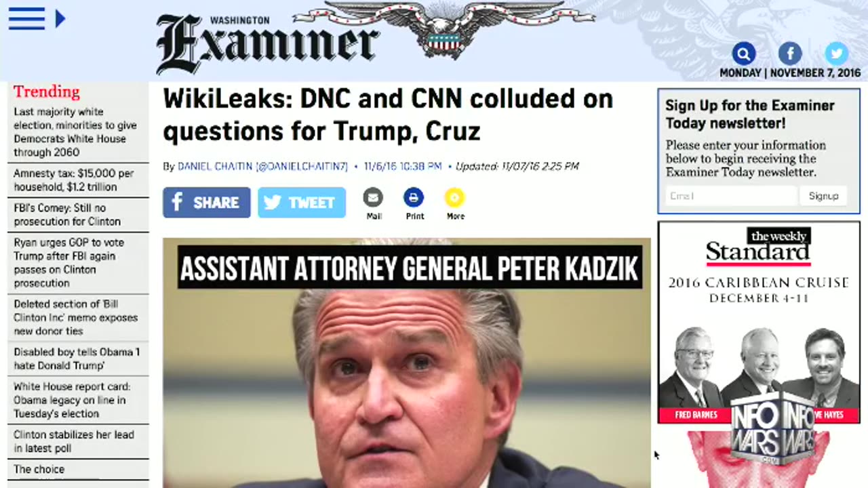Viewport: 868px width, 488px height.
Task: Click the newsletter Signup button
Action: pos(823,196)
